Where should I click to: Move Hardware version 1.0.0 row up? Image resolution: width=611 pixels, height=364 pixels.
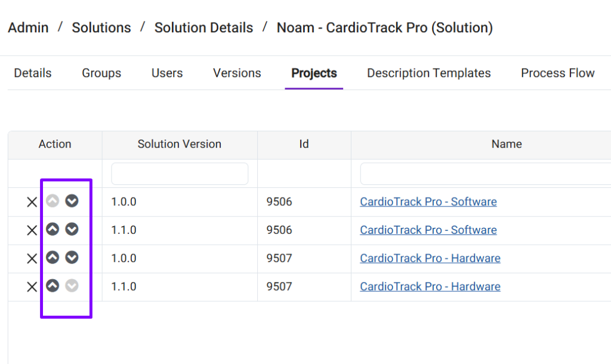pos(53,257)
